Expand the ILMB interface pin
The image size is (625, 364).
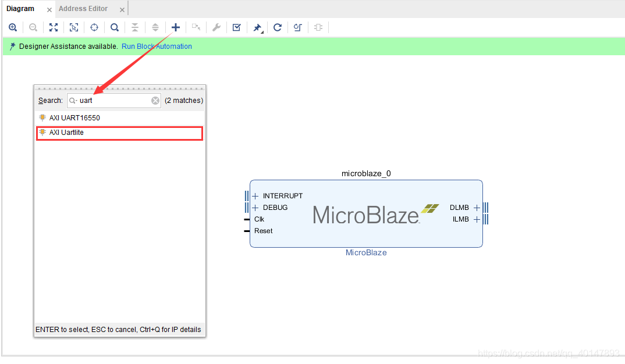(476, 219)
